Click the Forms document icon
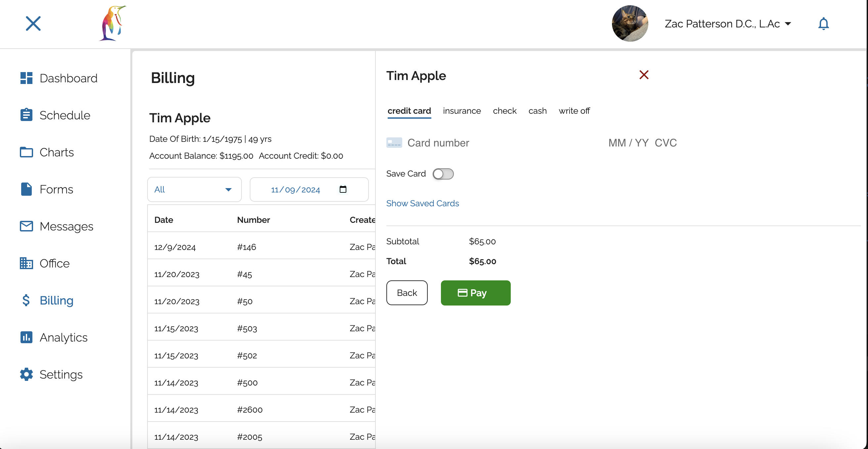The height and width of the screenshot is (449, 868). (26, 189)
